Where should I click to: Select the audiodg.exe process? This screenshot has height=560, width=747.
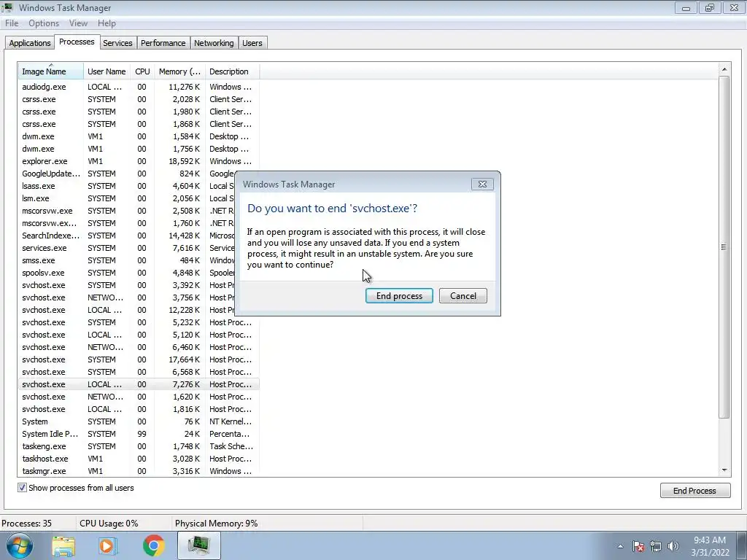pos(139,87)
